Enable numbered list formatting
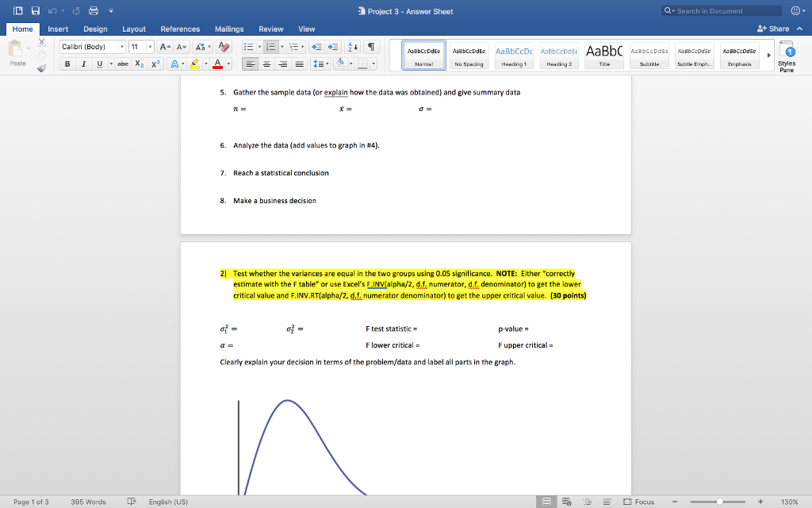Screen dimensions: 812x508 tap(270, 46)
